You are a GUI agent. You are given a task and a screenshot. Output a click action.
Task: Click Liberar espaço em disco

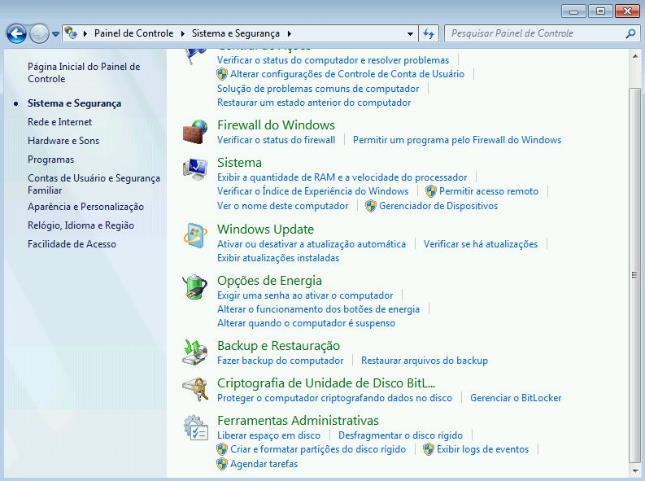[269, 435]
